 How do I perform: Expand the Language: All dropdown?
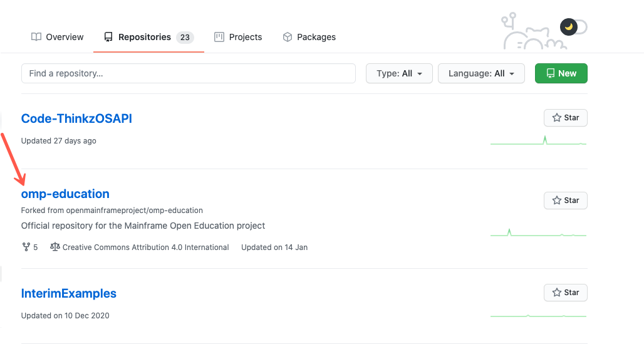481,73
